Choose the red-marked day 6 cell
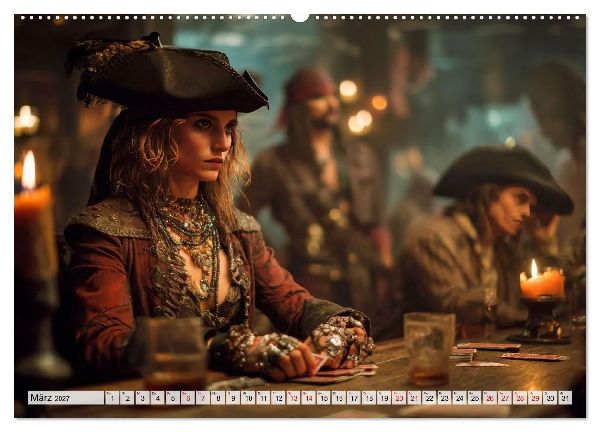The image size is (600, 432). pyautogui.click(x=188, y=398)
